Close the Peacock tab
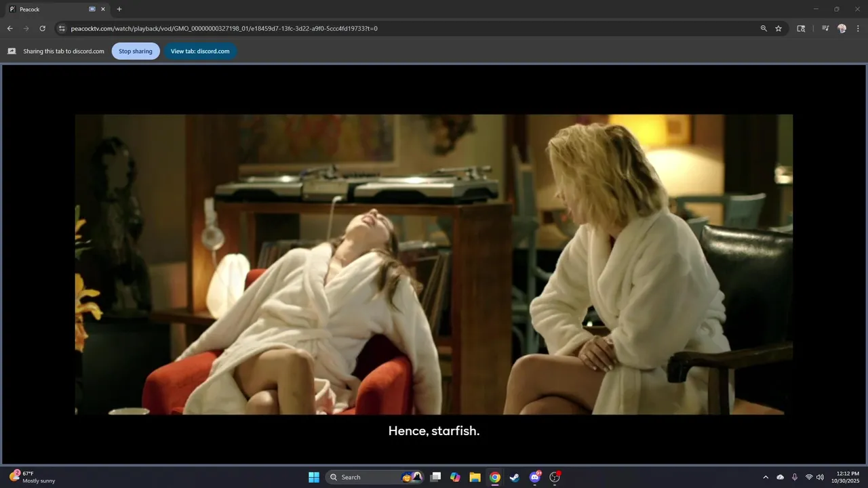The image size is (868, 488). 103,9
